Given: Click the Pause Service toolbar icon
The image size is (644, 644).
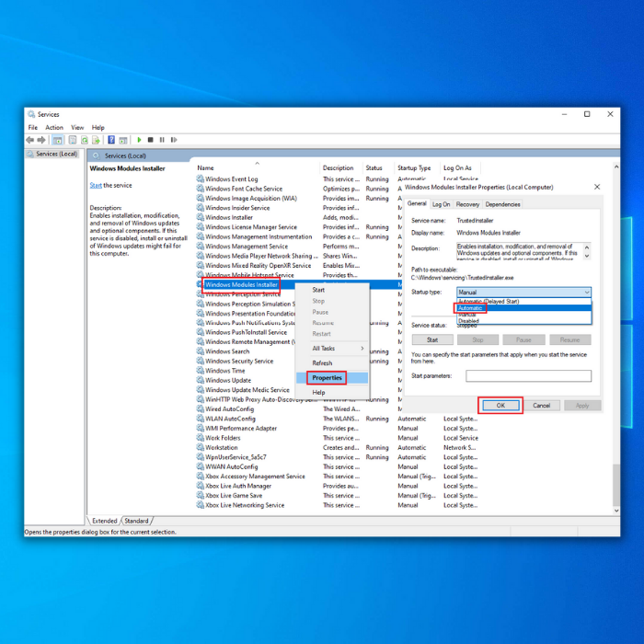Looking at the screenshot, I should tap(162, 140).
